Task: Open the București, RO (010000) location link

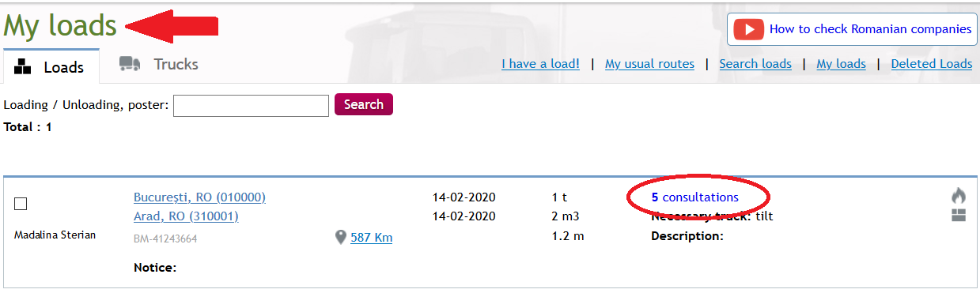Action: pyautogui.click(x=199, y=197)
